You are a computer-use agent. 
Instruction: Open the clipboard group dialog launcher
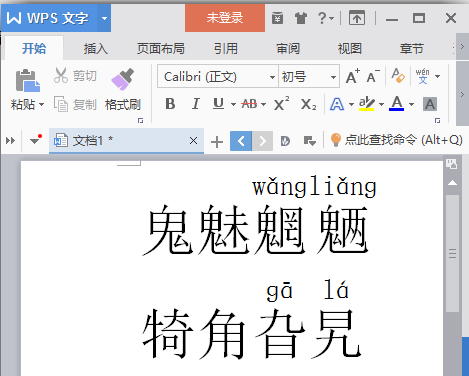(141, 120)
